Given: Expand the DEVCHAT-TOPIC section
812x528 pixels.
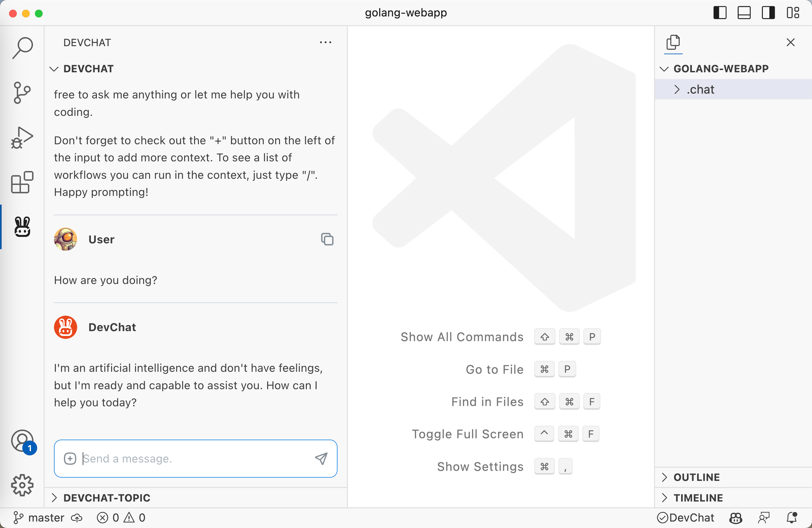Looking at the screenshot, I should [107, 498].
